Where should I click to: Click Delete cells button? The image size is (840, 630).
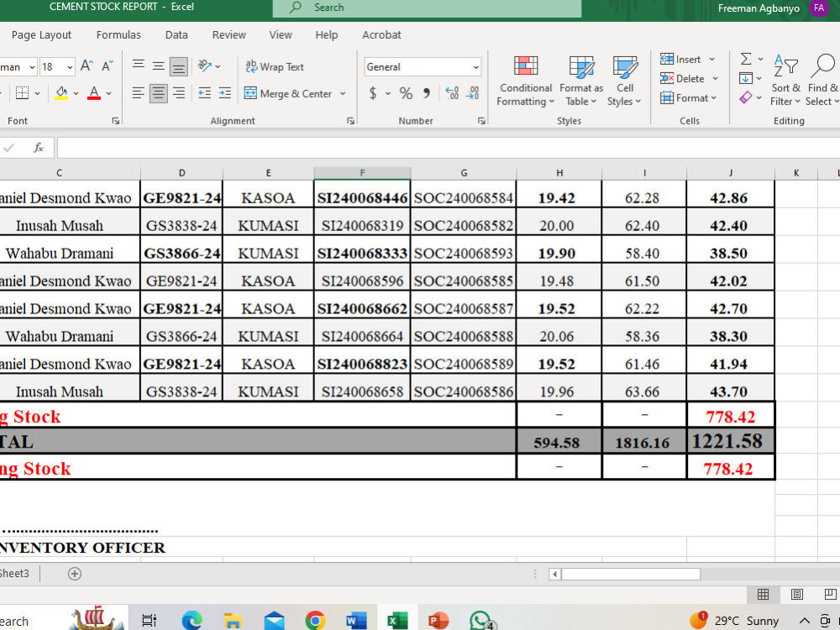tap(682, 78)
